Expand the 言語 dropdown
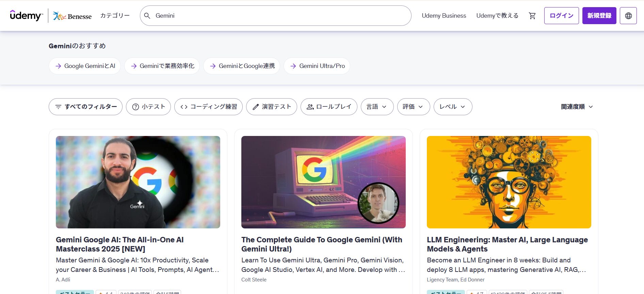 377,107
